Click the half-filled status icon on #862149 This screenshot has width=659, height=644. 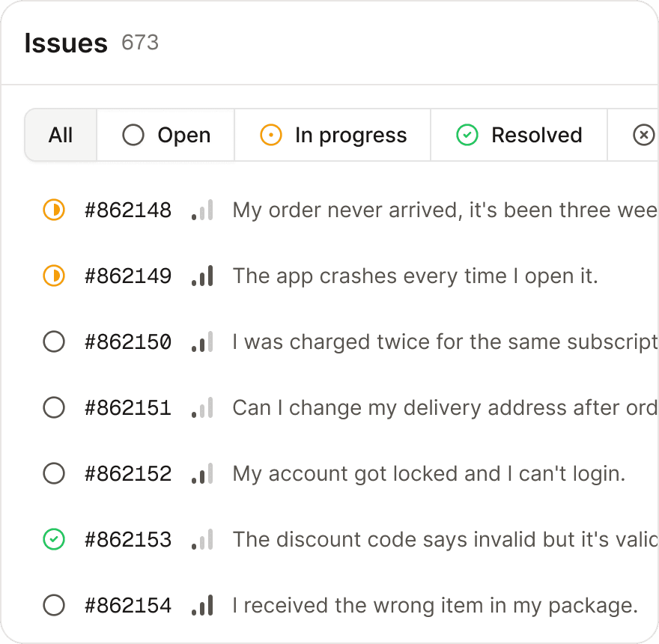pyautogui.click(x=54, y=276)
